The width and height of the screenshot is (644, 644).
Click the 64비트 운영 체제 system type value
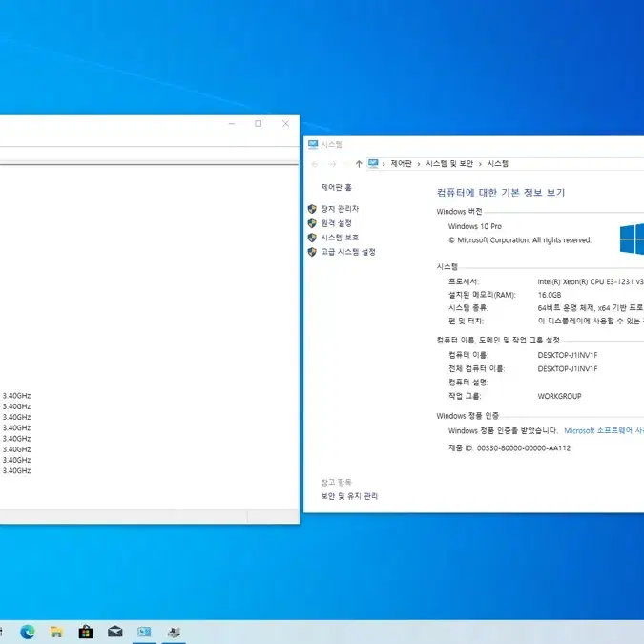click(591, 308)
